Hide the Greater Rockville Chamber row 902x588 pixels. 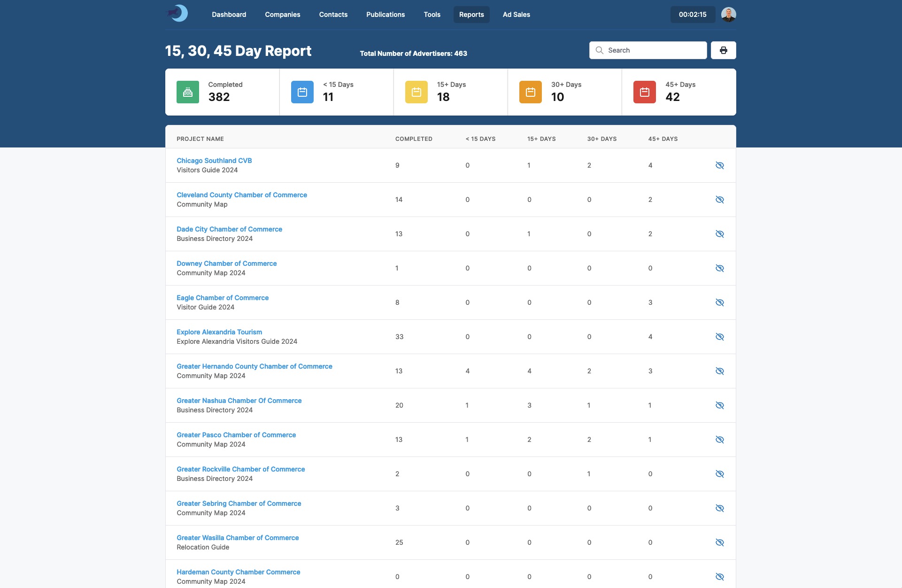coord(719,474)
